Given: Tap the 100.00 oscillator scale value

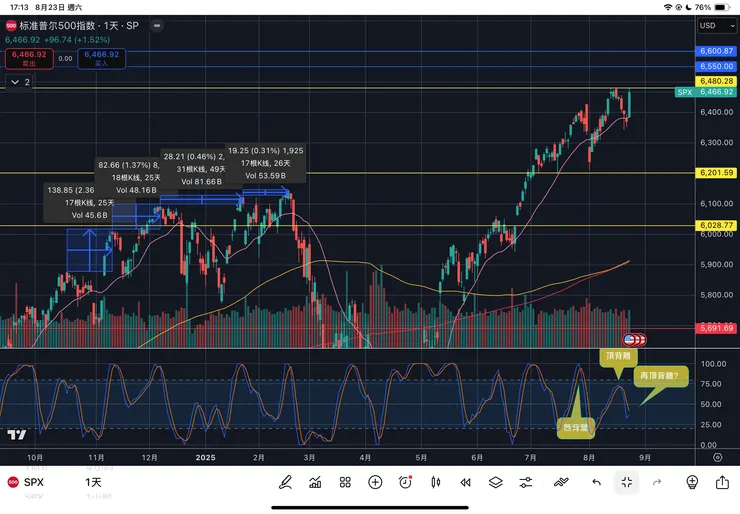Looking at the screenshot, I should (714, 364).
